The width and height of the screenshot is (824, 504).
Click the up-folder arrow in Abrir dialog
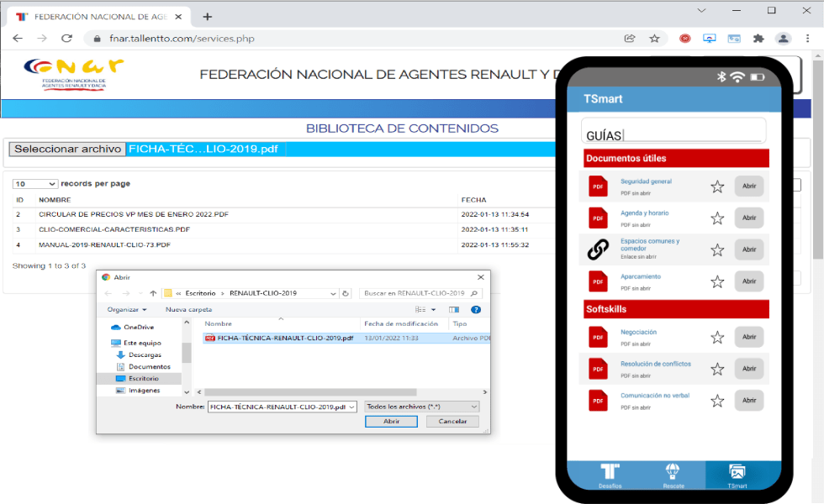tap(153, 293)
